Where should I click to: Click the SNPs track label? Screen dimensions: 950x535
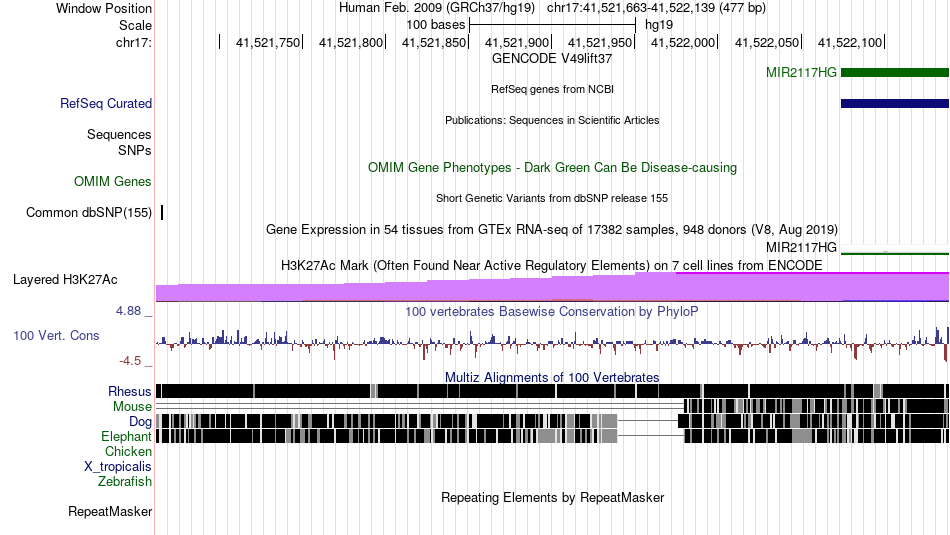coord(135,150)
